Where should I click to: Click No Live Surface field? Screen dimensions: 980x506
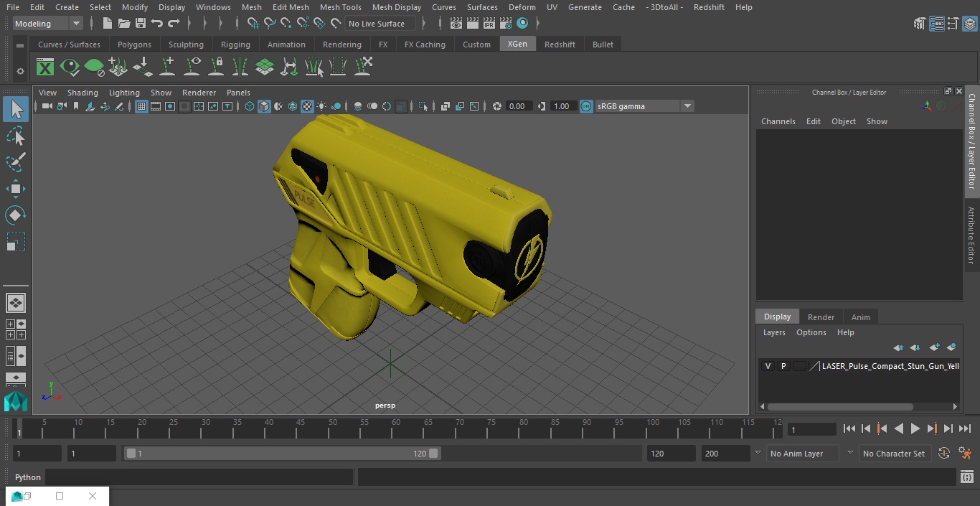(x=380, y=24)
